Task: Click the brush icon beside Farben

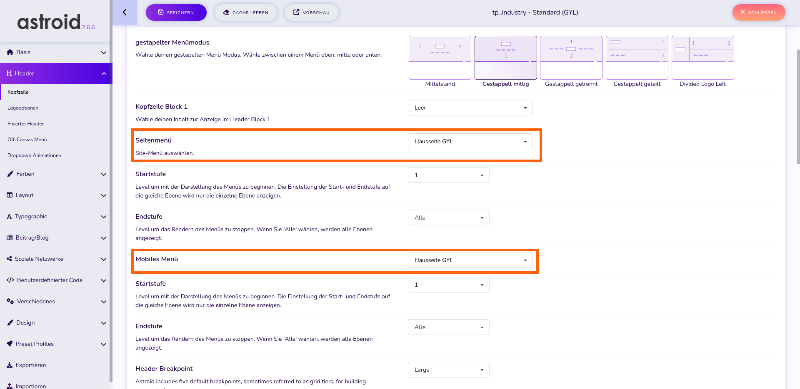Action: coord(10,174)
